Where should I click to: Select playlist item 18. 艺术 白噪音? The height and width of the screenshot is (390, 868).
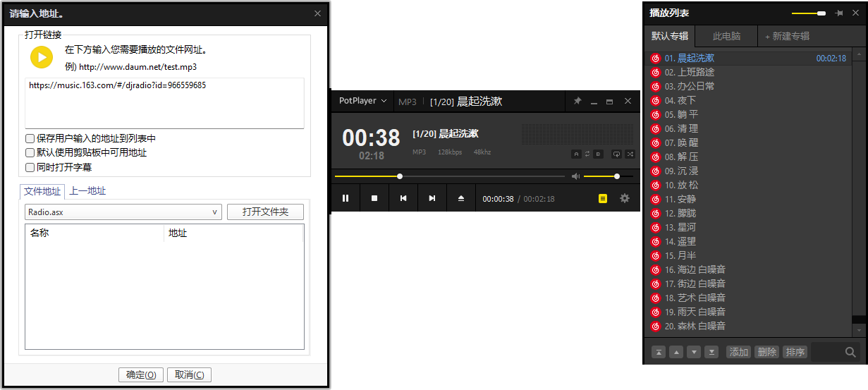[x=748, y=298]
